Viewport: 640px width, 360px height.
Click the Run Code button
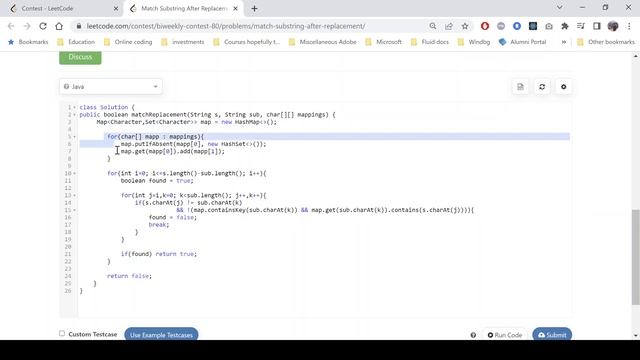pyautogui.click(x=505, y=335)
